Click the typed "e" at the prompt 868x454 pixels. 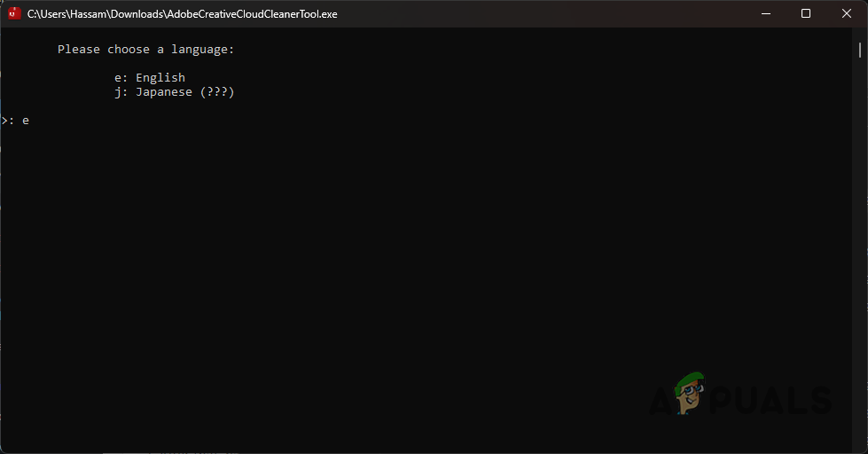(x=26, y=121)
